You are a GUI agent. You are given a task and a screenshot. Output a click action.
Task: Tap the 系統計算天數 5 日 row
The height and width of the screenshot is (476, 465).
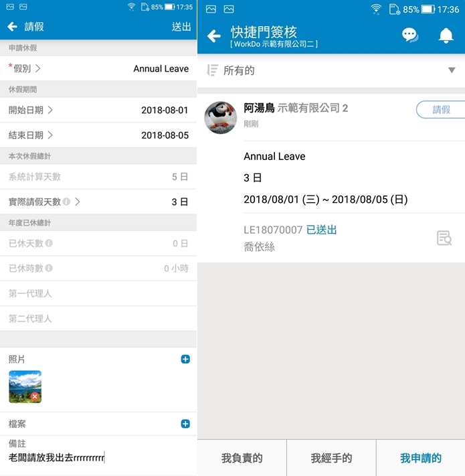click(x=98, y=177)
